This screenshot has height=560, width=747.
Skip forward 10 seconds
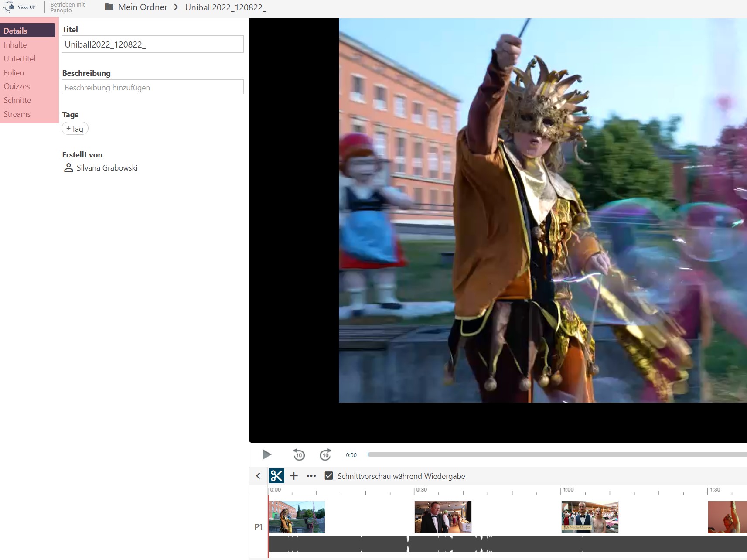click(325, 454)
